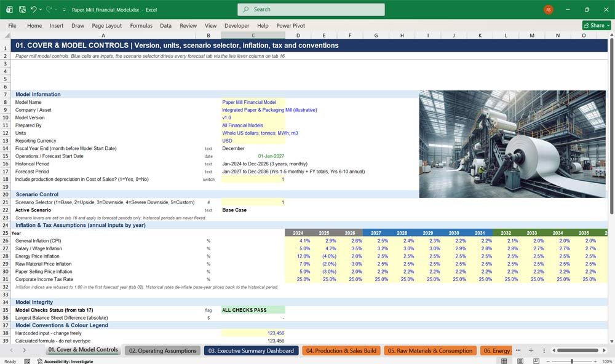Image resolution: width=615 pixels, height=364 pixels.
Task: Switch to the Insert ribbon tab
Action: [x=57, y=25]
